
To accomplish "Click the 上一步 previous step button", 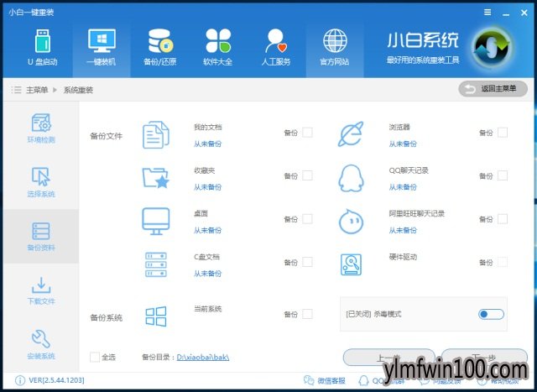I will click(x=389, y=357).
